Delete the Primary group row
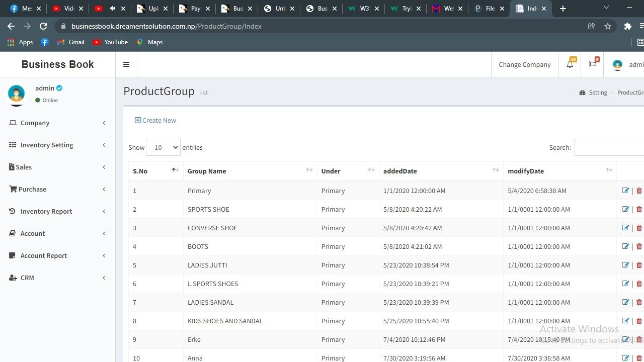644x362 pixels. coord(639,191)
